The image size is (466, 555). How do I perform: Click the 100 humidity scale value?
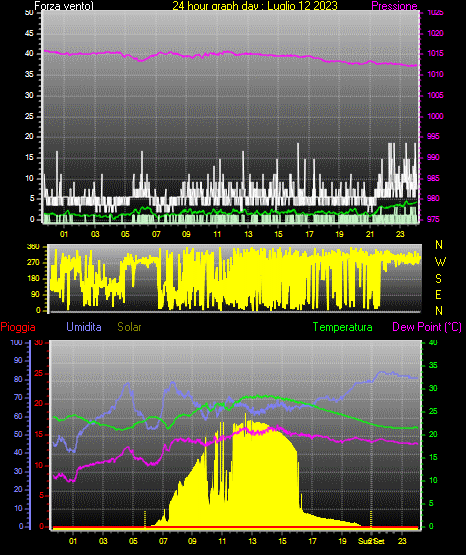coord(16,342)
